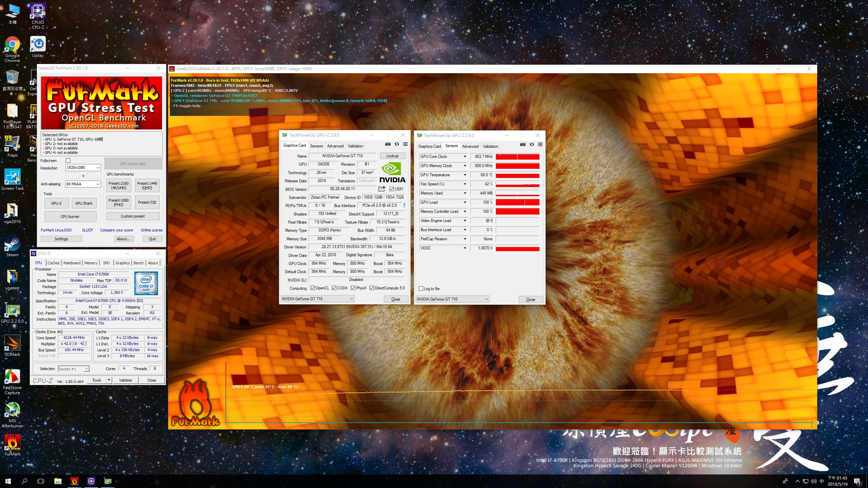The width and height of the screenshot is (868, 488).
Task: Click VDDC sensor graph bar
Action: [517, 248]
